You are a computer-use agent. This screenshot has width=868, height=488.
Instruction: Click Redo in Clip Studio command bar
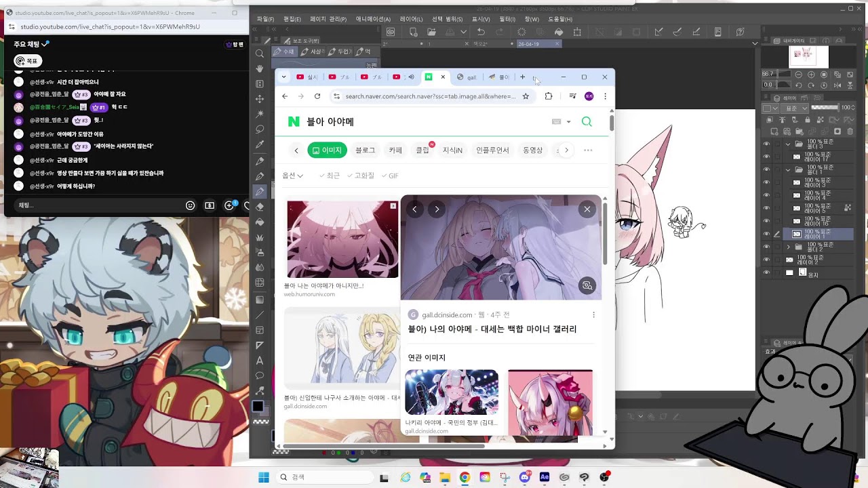pos(500,32)
